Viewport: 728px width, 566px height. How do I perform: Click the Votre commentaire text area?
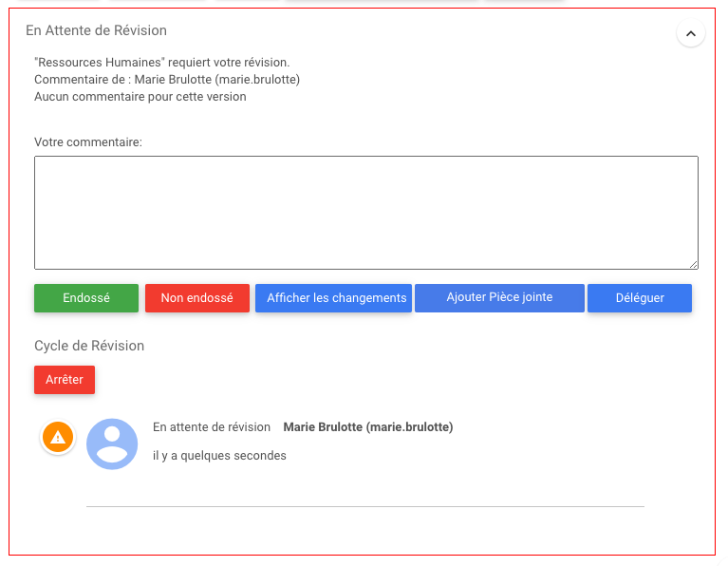(x=365, y=213)
